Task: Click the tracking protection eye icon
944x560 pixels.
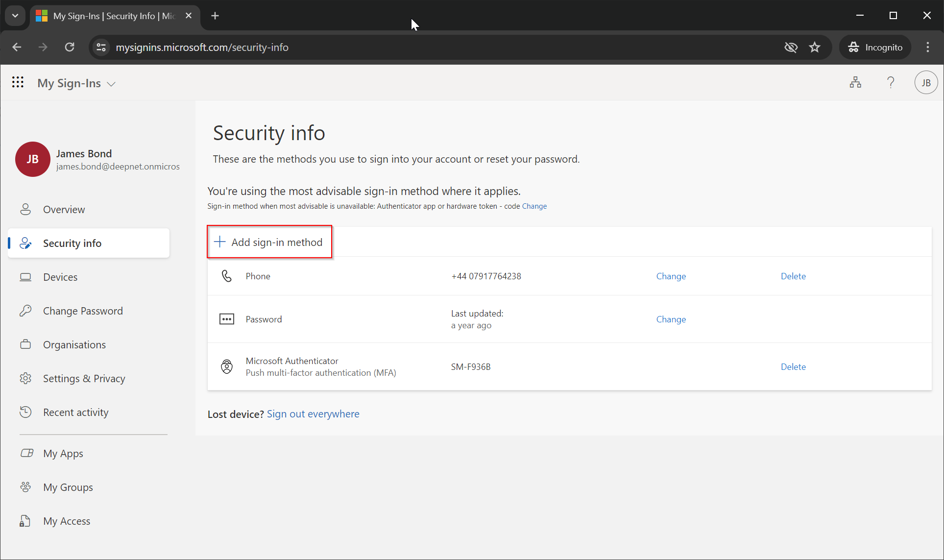Action: point(791,47)
